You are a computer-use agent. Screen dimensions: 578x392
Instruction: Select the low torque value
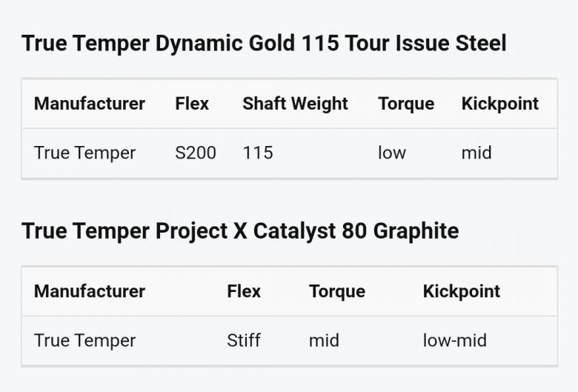(392, 153)
